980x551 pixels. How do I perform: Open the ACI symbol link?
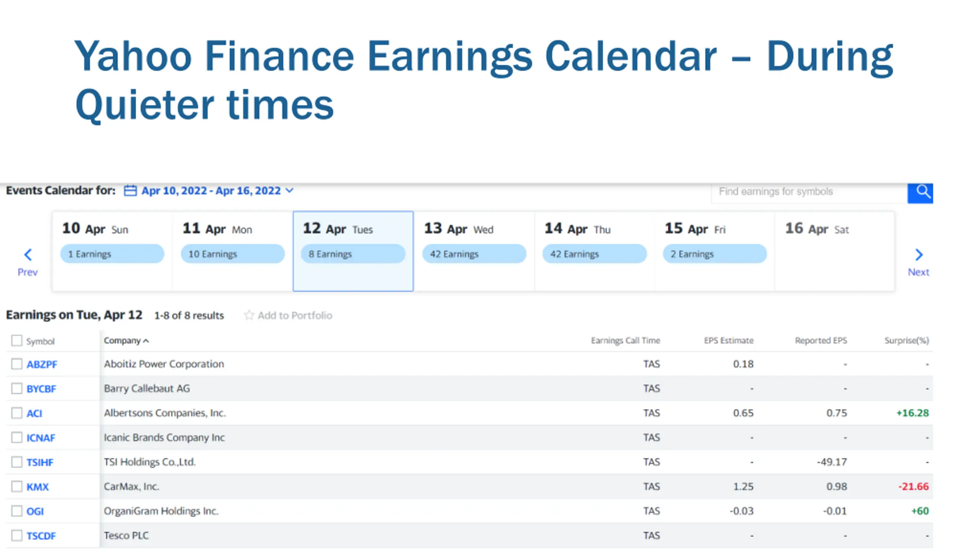click(x=34, y=413)
